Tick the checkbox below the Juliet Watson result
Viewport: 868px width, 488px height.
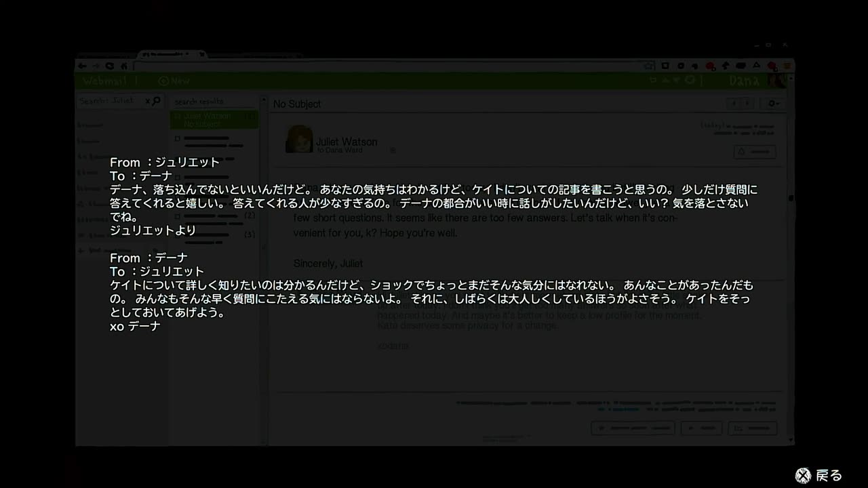[x=178, y=138]
